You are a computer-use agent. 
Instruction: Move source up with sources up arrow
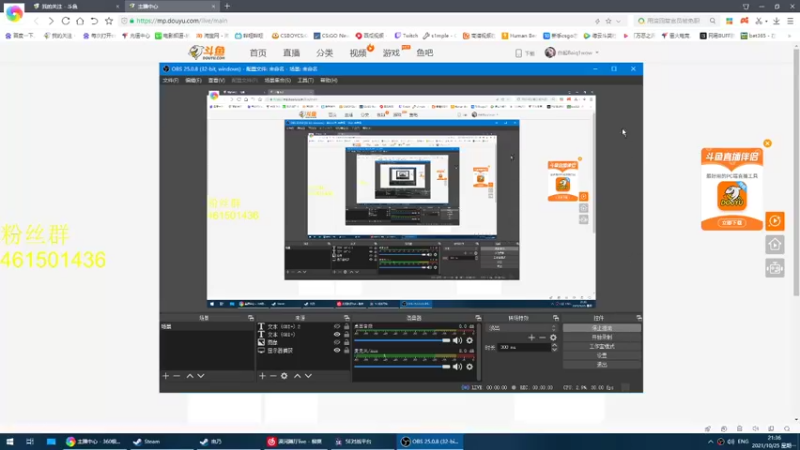click(x=297, y=376)
